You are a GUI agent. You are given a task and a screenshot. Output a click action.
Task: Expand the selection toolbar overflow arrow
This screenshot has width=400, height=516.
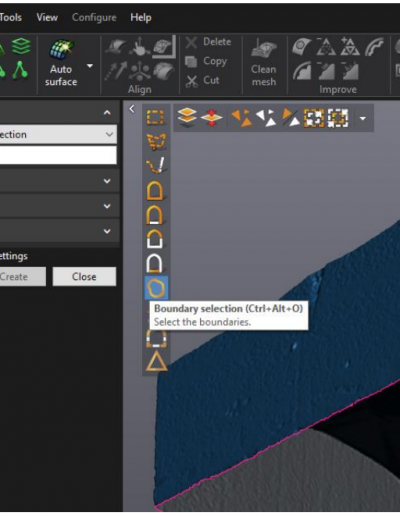pyautogui.click(x=363, y=118)
